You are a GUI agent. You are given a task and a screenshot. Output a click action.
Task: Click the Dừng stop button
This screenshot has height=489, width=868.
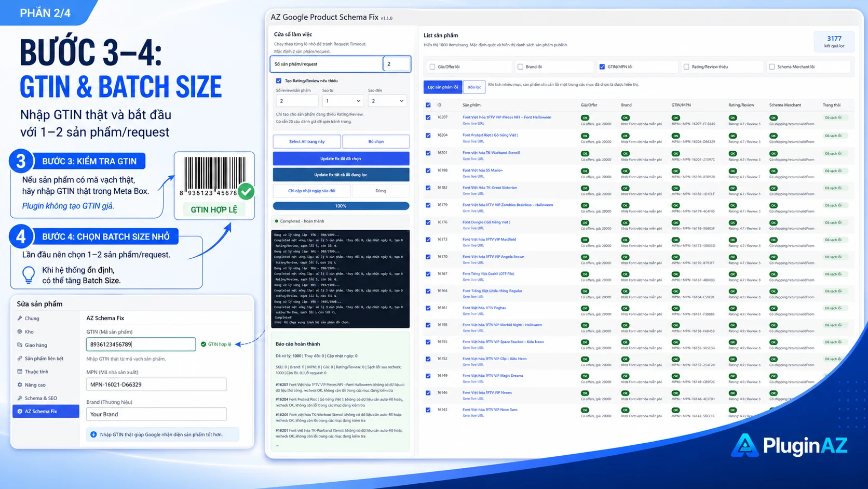(x=381, y=191)
